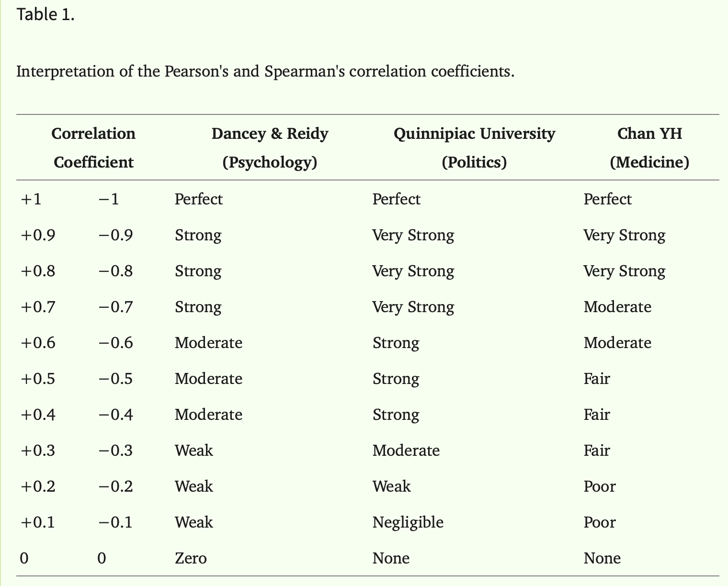Select the 'Dancey & Reidy (Psychology)' header
728x586 pixels.
pyautogui.click(x=270, y=147)
